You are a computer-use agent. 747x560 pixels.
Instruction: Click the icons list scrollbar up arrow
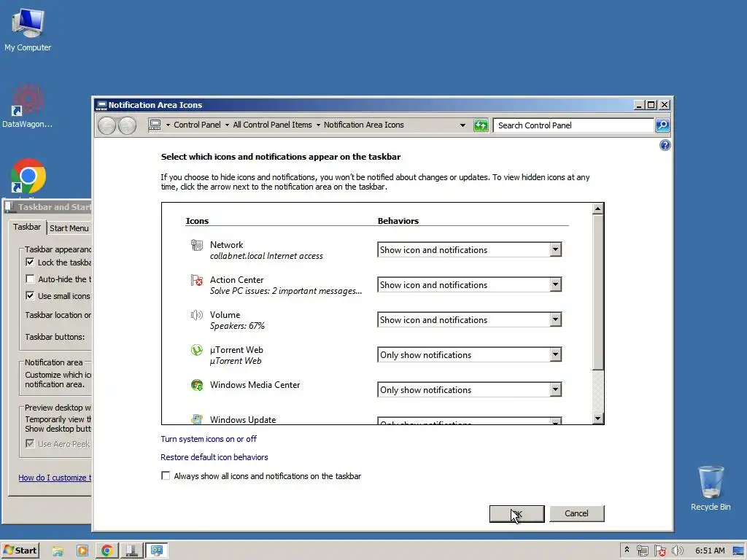pos(598,209)
